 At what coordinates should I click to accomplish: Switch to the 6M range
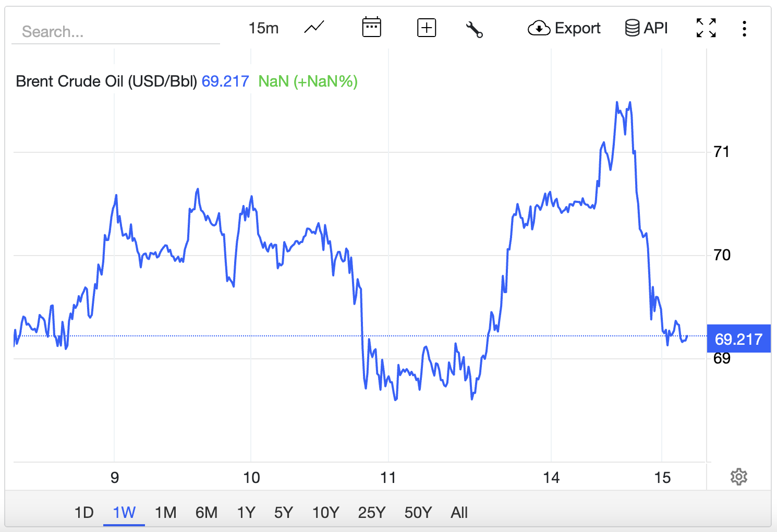click(x=207, y=513)
